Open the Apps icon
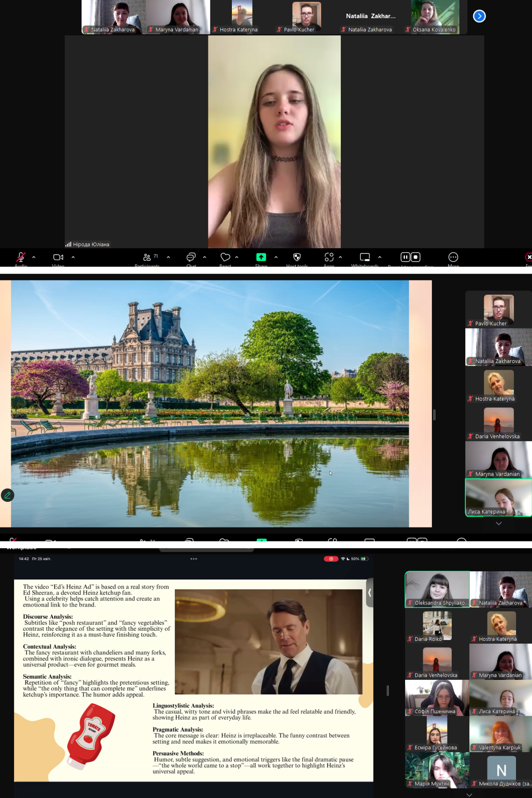This screenshot has width=532, height=798. pos(329,257)
